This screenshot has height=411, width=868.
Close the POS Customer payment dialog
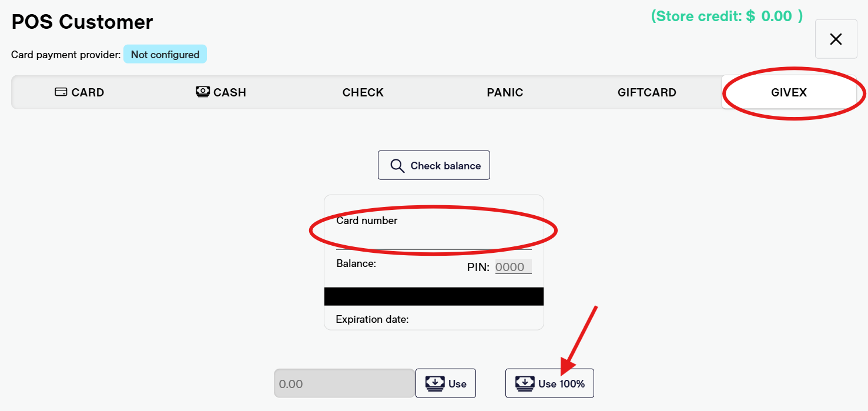click(x=836, y=39)
